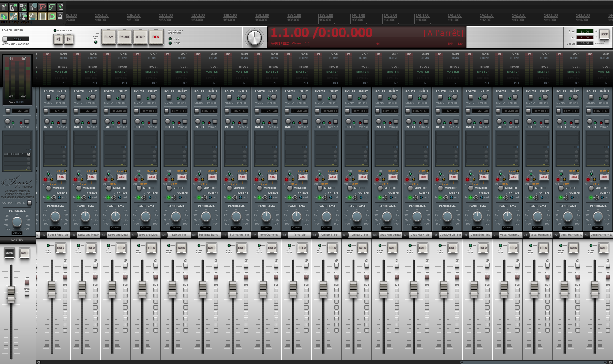Open the master strip MENU button

(x=27, y=293)
